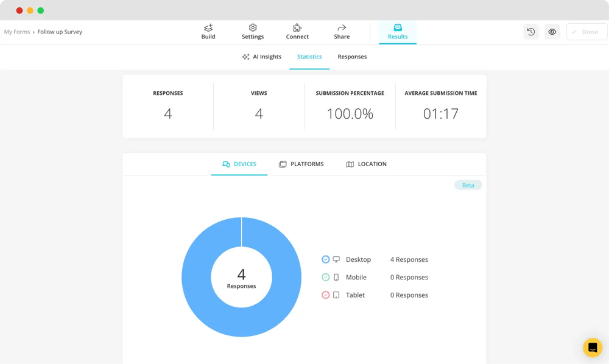This screenshot has height=364, width=609.
Task: Show the Location breakdown tab
Action: click(x=366, y=164)
